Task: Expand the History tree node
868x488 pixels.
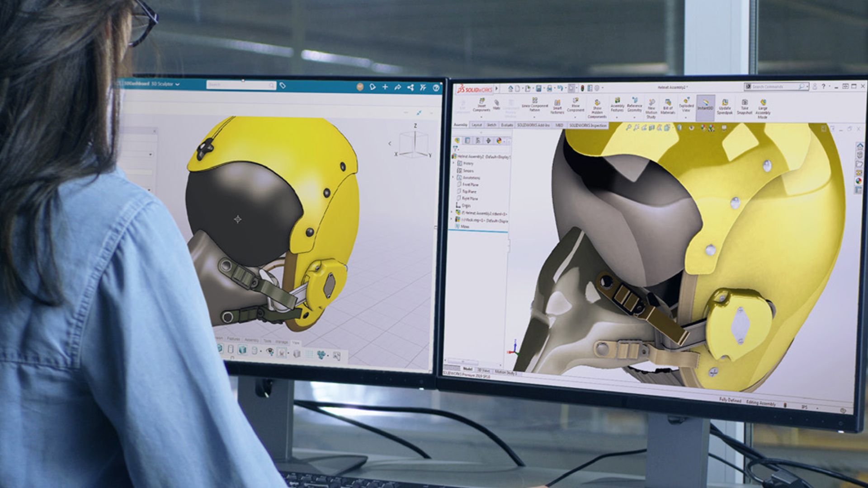Action: coord(454,164)
